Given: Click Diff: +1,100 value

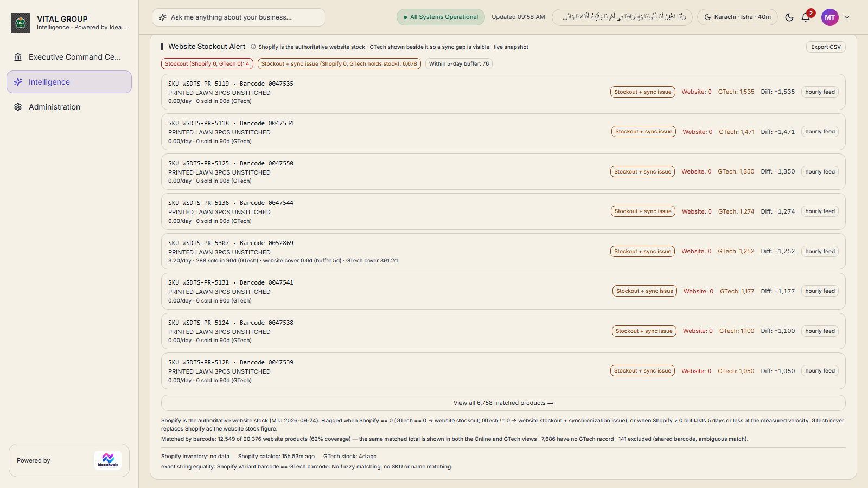Looking at the screenshot, I should pyautogui.click(x=777, y=331).
